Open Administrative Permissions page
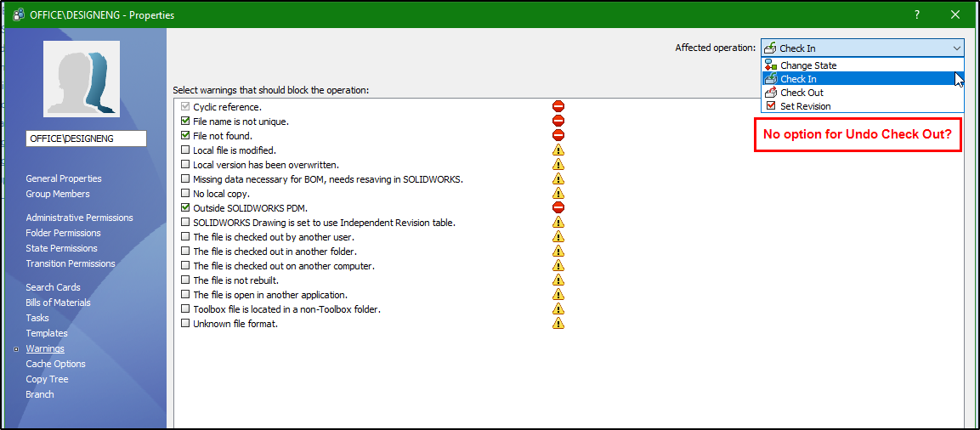Viewport: 980px width, 430px height. point(79,218)
